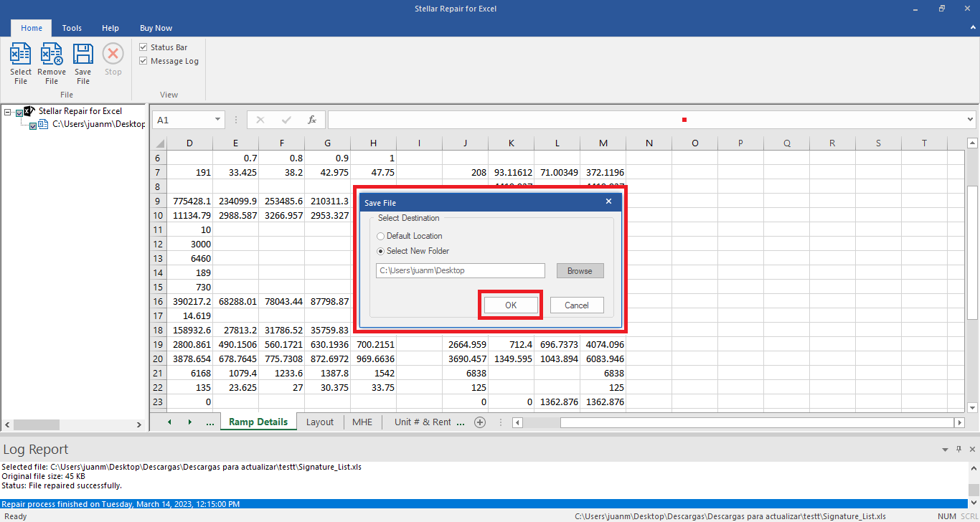Image resolution: width=980 pixels, height=522 pixels.
Task: Open the Help ribbon tab
Action: coord(110,28)
